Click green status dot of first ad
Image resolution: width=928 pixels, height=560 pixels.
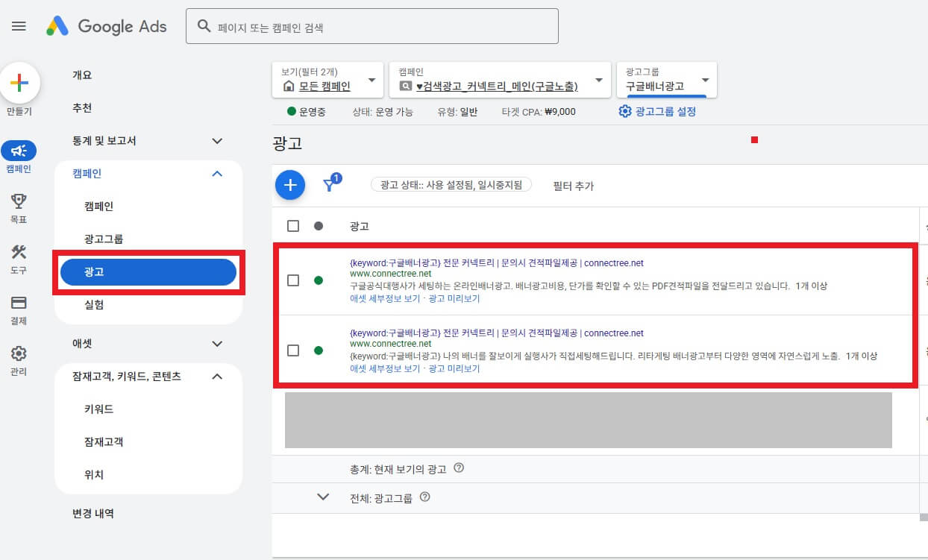[319, 280]
